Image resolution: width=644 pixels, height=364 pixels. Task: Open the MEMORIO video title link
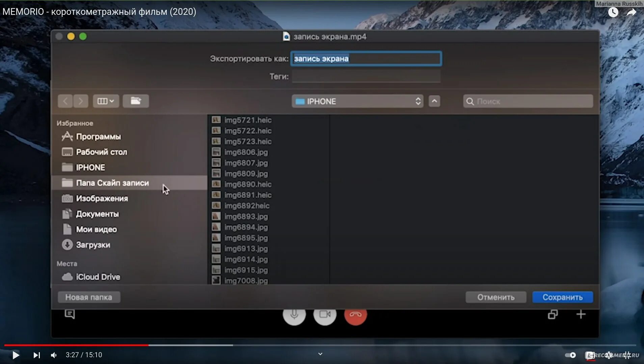99,12
